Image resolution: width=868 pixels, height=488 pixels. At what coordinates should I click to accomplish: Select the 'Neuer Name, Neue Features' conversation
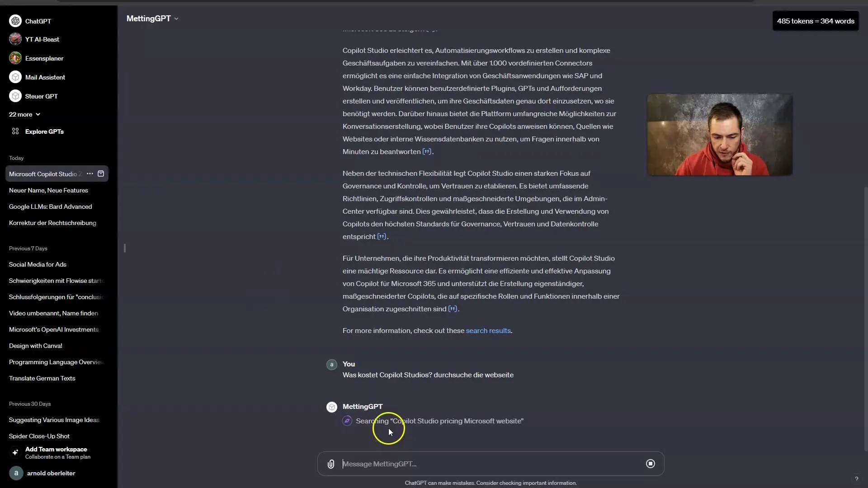[49, 189]
